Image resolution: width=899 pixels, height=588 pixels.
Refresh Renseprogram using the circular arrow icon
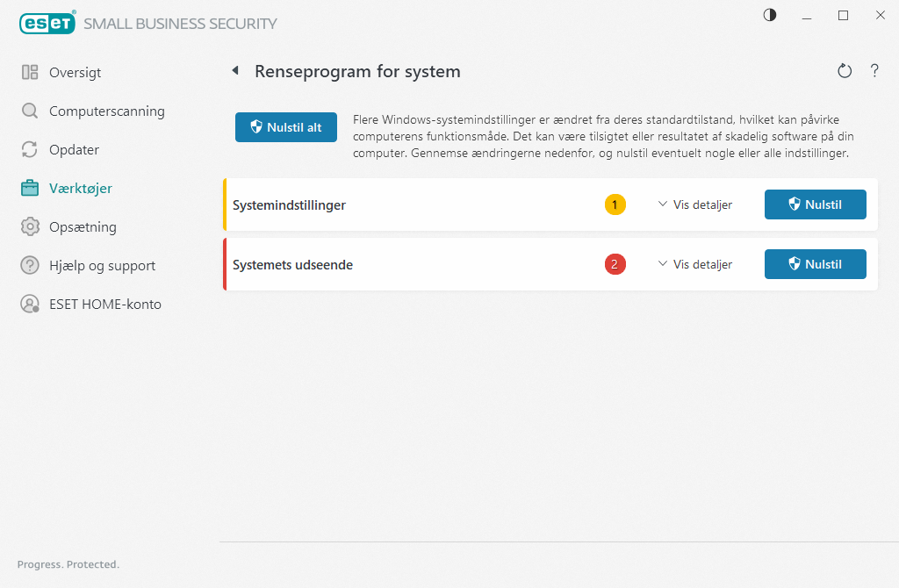click(x=845, y=70)
